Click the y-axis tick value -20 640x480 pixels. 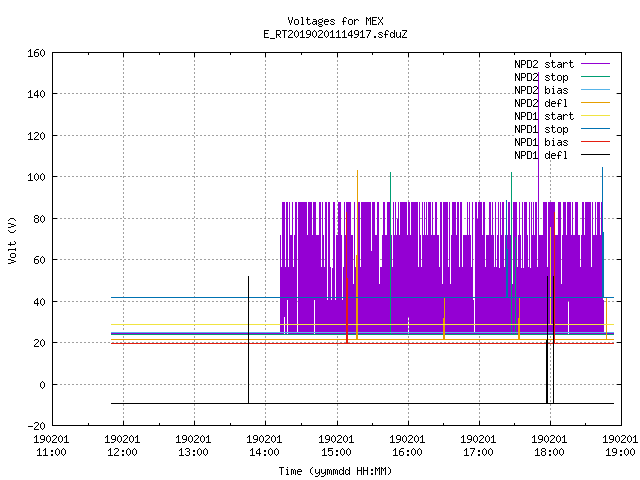pos(36,426)
